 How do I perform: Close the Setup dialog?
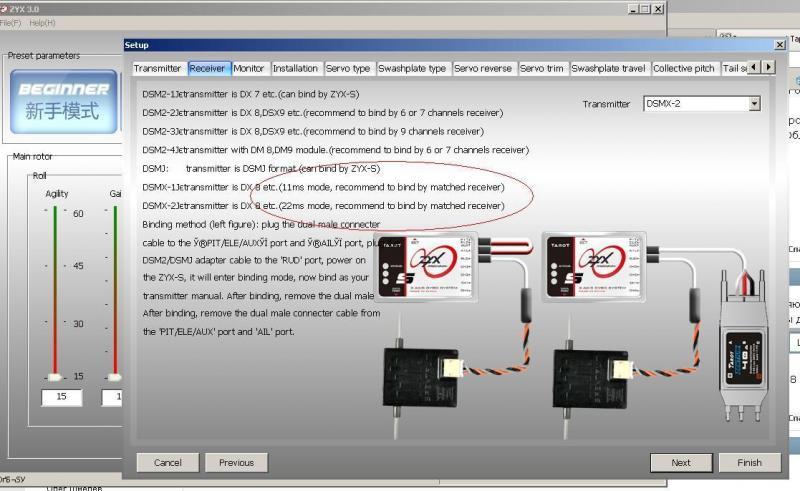tap(779, 45)
